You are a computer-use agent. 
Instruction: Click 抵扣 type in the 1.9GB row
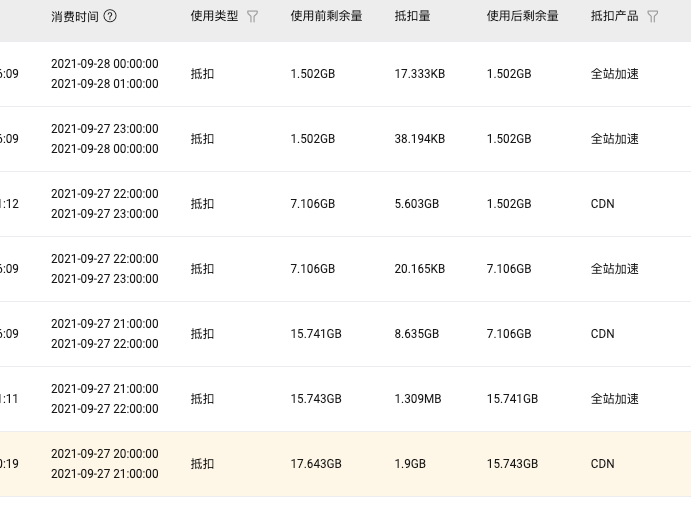[x=202, y=464]
